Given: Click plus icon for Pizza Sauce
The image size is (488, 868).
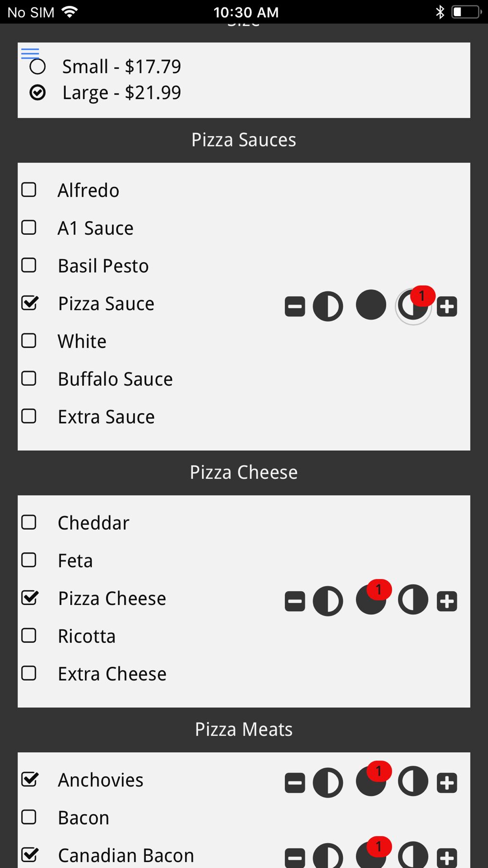Looking at the screenshot, I should (x=447, y=307).
